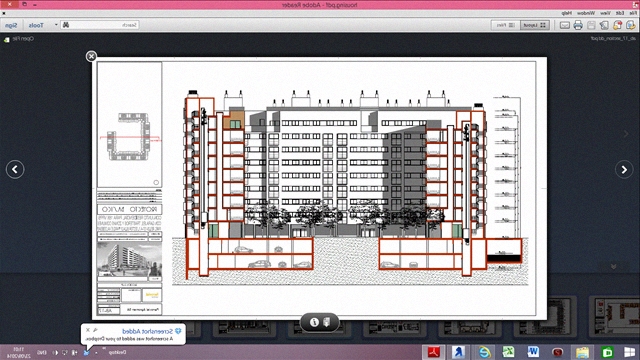Expand the double chevron at the panel edge
This screenshot has width=640, height=360.
(613, 266)
